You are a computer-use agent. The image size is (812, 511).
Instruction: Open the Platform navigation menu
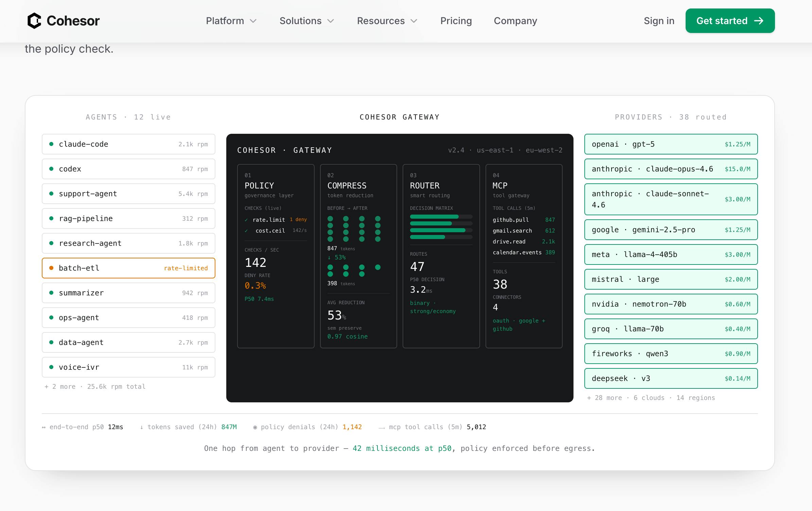click(231, 21)
